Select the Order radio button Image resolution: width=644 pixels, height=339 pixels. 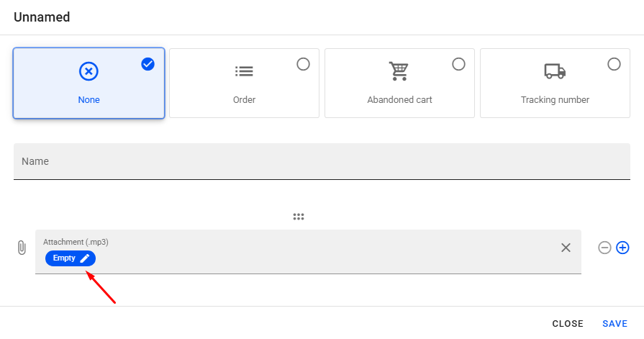(x=303, y=64)
